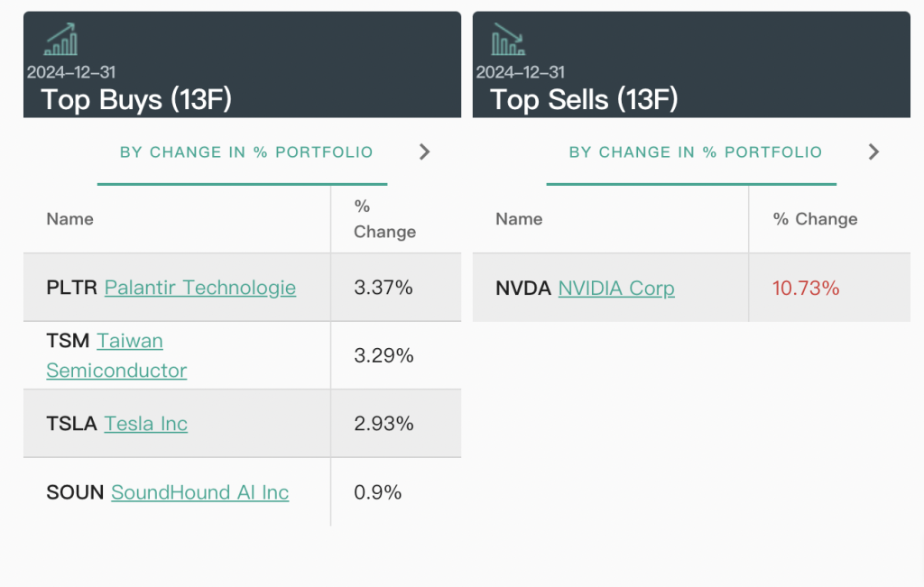Click the Name column header in Top Buys
Image resolution: width=924 pixels, height=587 pixels.
point(70,219)
